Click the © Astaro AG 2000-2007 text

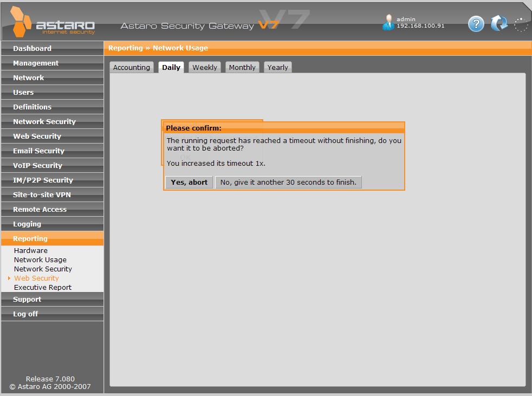(x=50, y=386)
